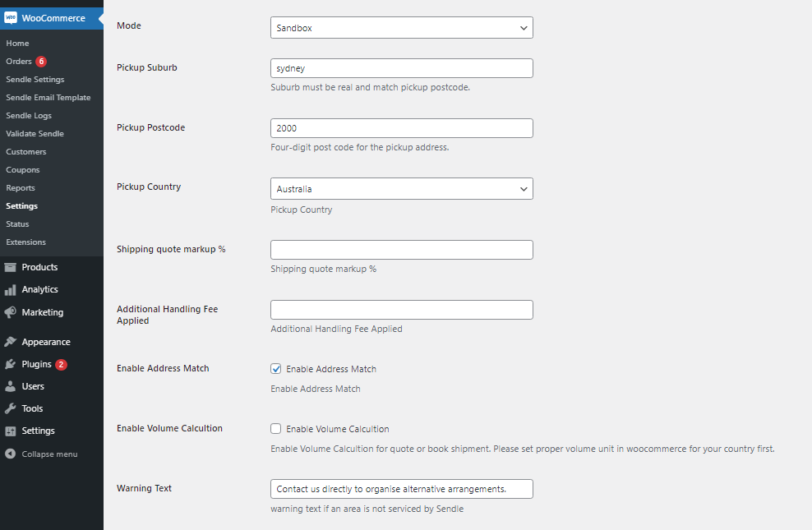Click the Marketing megaphone icon
The height and width of the screenshot is (530, 812).
point(11,312)
